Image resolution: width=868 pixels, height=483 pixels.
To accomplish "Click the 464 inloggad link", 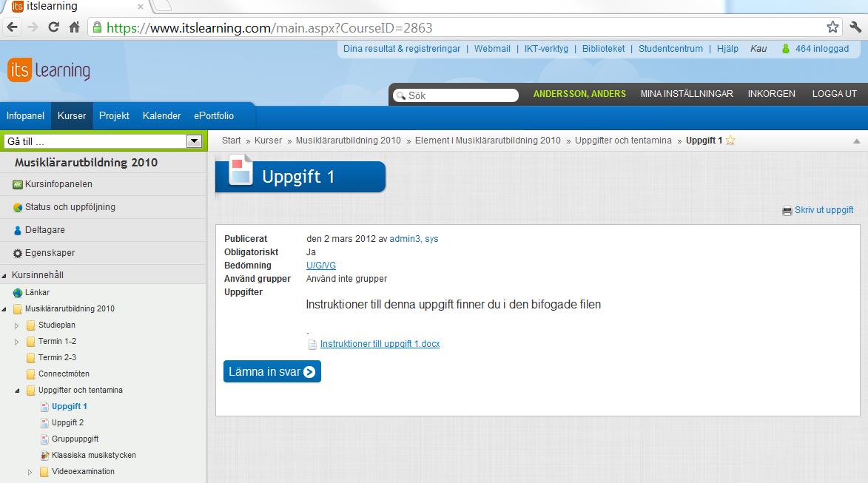I will (x=822, y=49).
